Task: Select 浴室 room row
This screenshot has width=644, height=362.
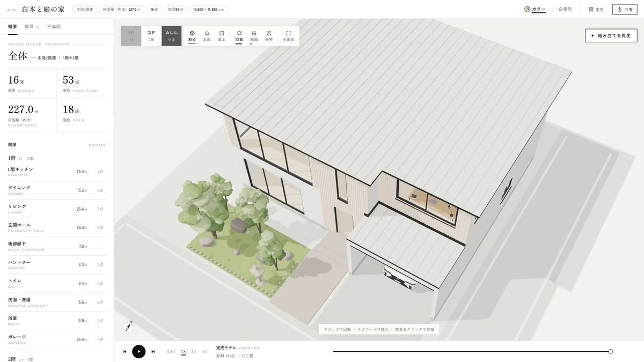Action: (x=56, y=321)
